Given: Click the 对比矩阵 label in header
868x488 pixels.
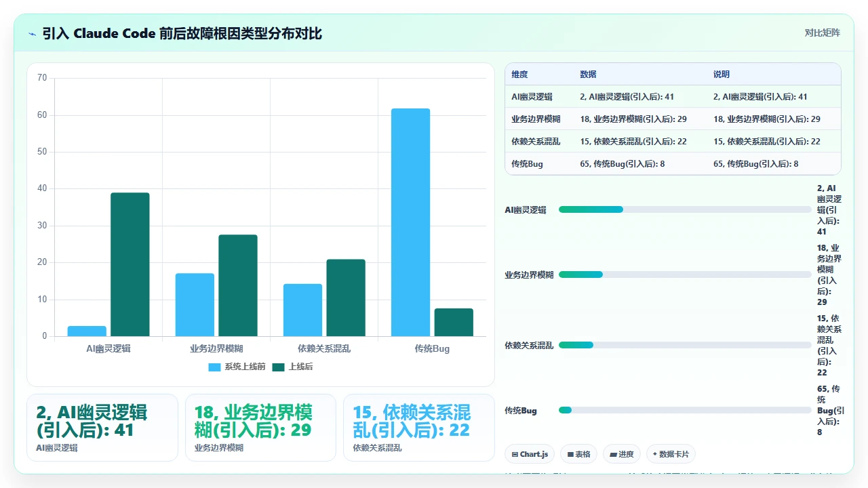Looking at the screenshot, I should [x=822, y=33].
